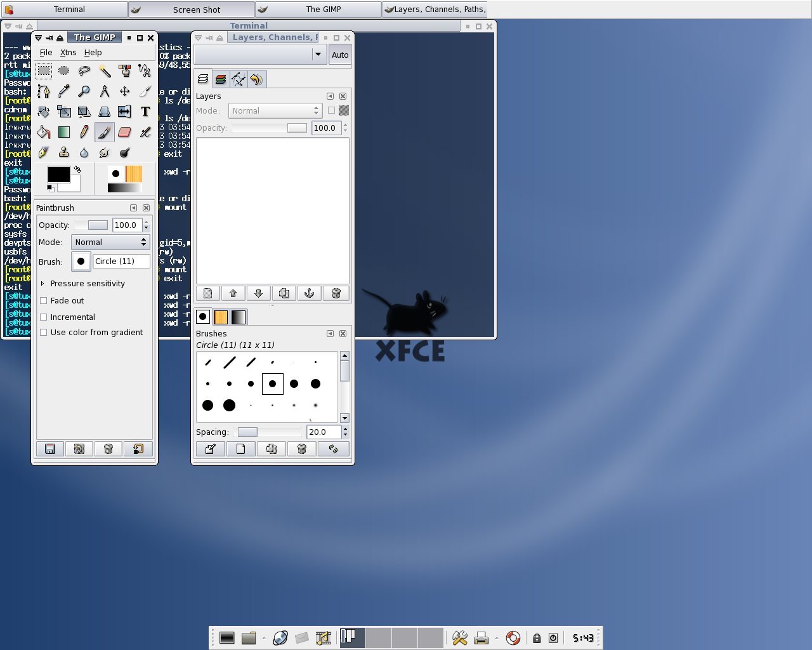Toggle the Auto button in Layers dialog
This screenshot has height=650, width=812.
[x=340, y=55]
